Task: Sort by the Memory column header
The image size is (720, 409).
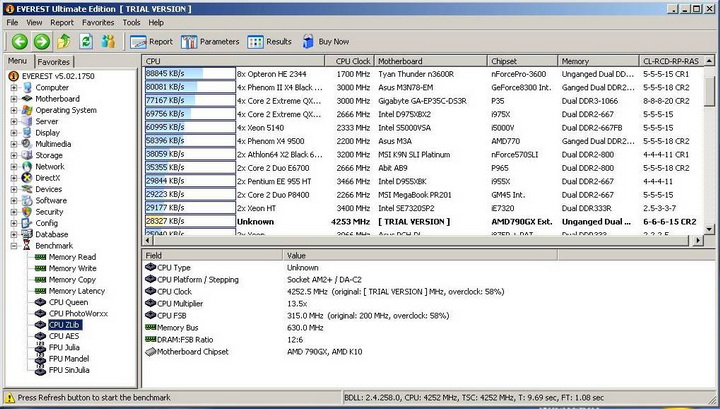Action: 598,61
